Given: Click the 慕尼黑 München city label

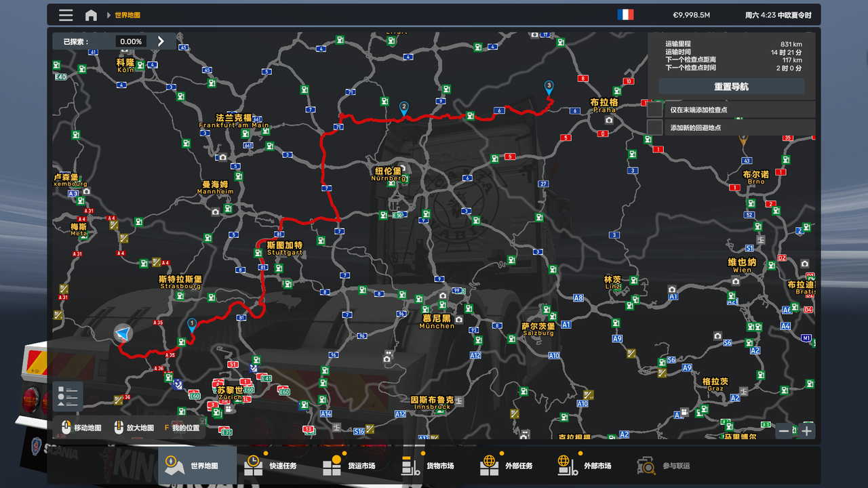Looking at the screenshot, I should (x=437, y=321).
